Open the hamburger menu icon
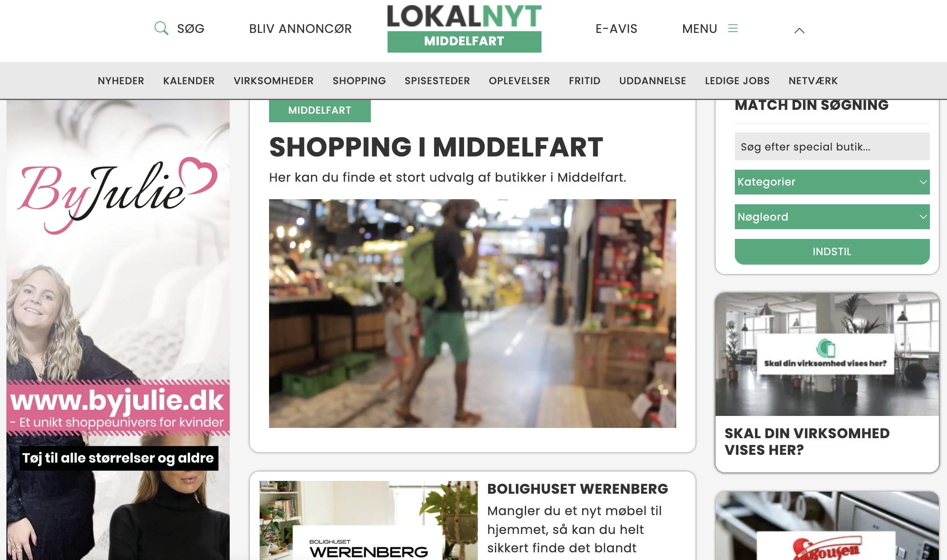 733,28
